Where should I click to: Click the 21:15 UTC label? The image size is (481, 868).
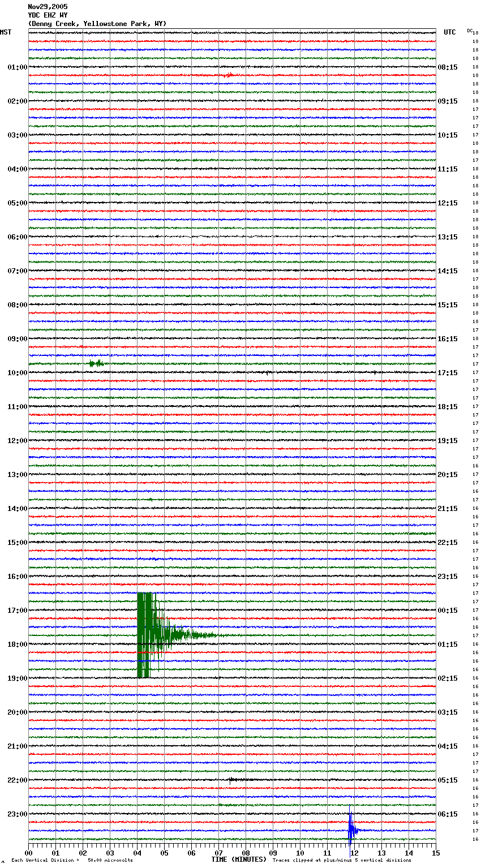[448, 509]
